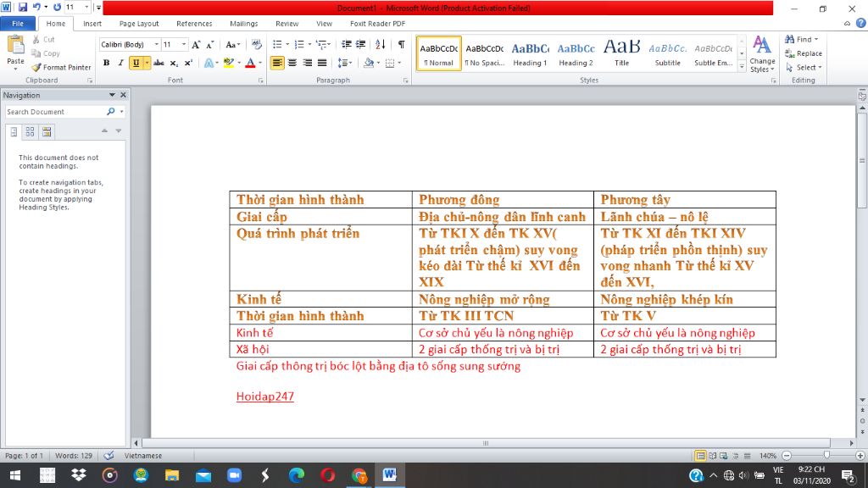Switch to Full Screen Reading view
This screenshot has height=488, width=868.
712,456
